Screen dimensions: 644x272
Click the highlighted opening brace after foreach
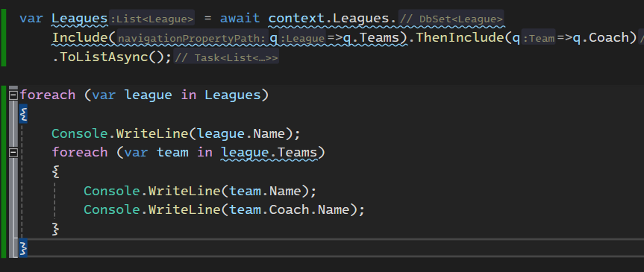point(23,115)
